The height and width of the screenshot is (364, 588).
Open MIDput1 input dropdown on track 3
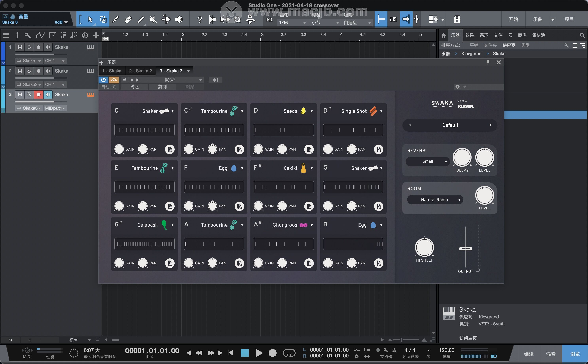pos(55,108)
